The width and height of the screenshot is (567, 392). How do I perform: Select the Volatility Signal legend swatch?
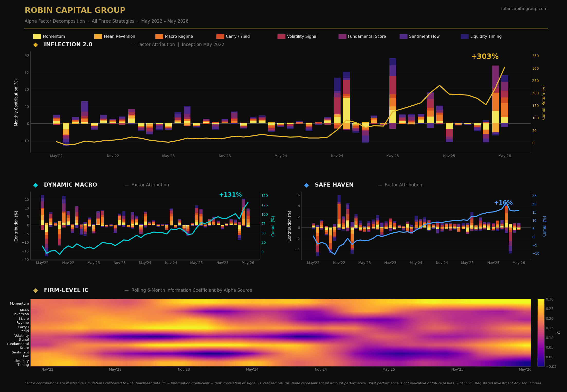[x=281, y=37]
